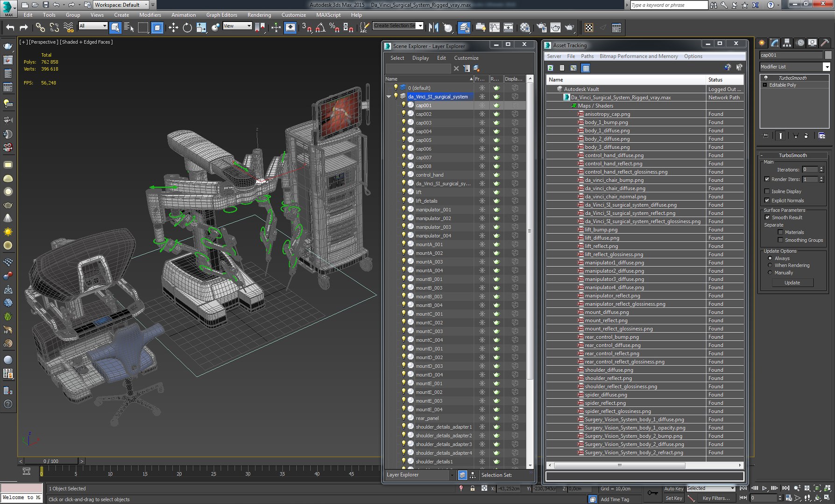
Task: Open Scene Explorer Customize menu
Action: tap(466, 58)
